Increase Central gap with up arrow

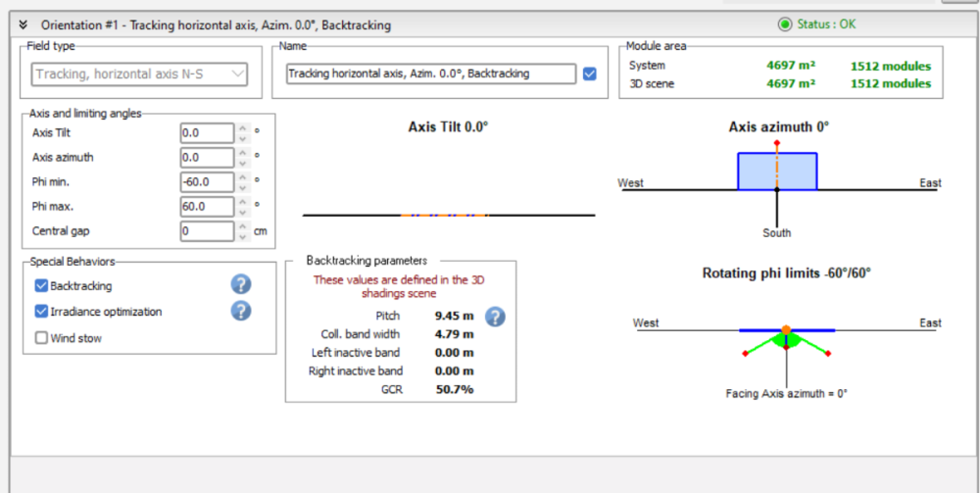tap(242, 226)
